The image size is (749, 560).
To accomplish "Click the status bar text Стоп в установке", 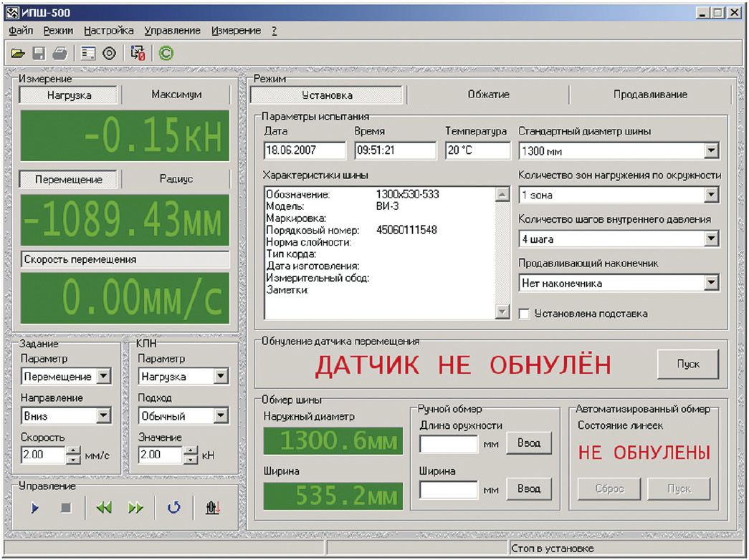I will (x=552, y=549).
